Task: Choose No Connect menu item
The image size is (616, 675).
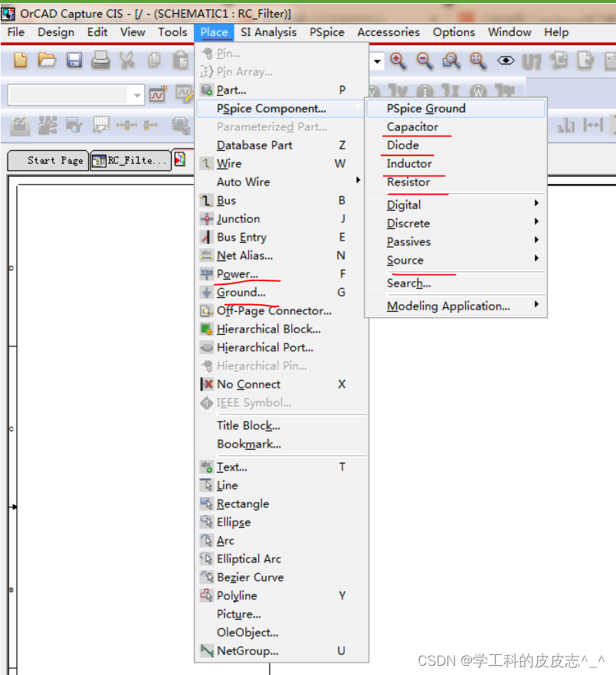Action: pyautogui.click(x=282, y=384)
